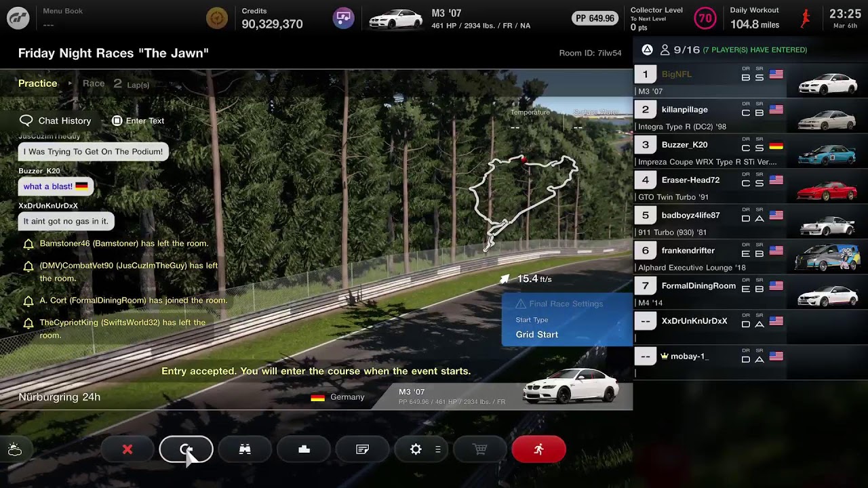Screen dimensions: 868x488
Task: Click the Grid Start setting
Action: click(537, 334)
